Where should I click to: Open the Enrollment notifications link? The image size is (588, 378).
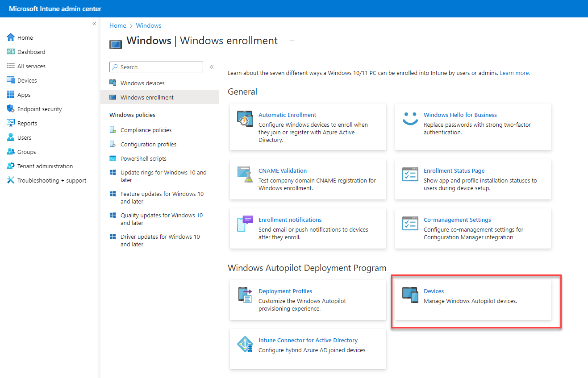pyautogui.click(x=290, y=220)
